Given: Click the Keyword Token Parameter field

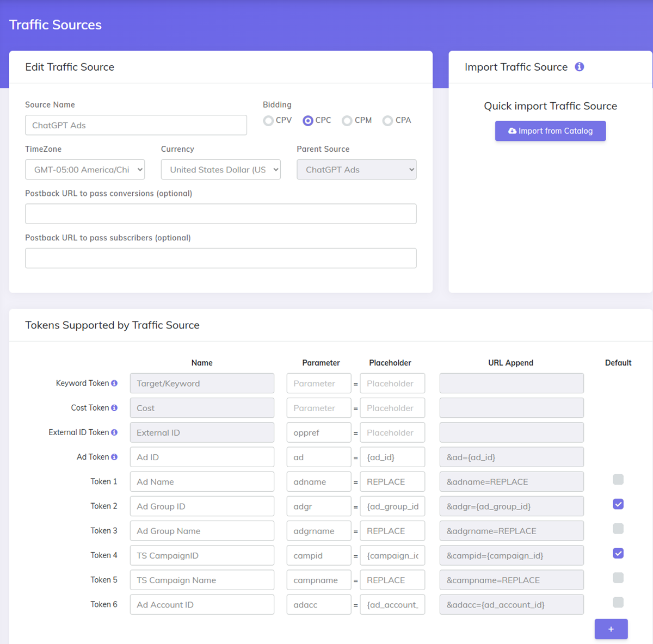Looking at the screenshot, I should [x=319, y=383].
